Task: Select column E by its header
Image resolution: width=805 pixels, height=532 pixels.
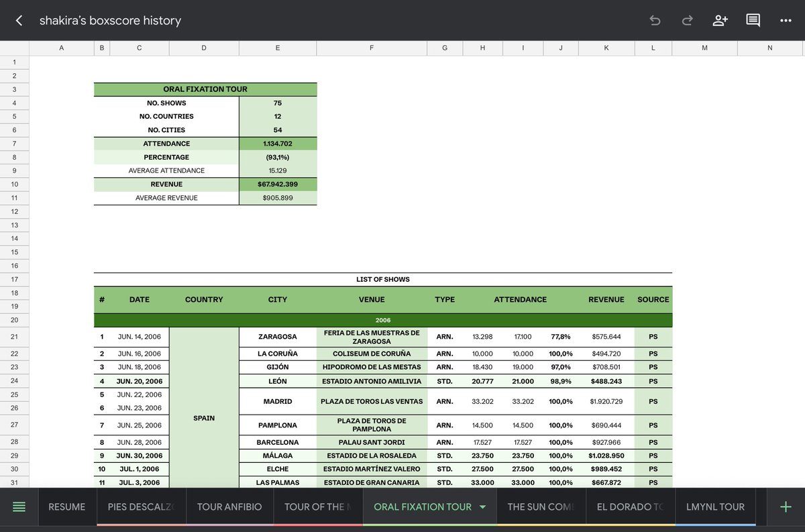Action: point(277,48)
